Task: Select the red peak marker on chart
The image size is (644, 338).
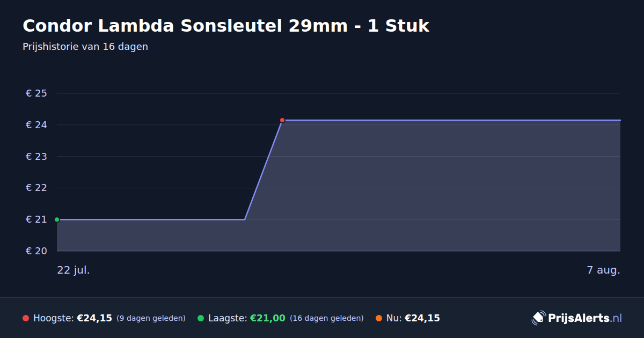Action: pos(282,120)
